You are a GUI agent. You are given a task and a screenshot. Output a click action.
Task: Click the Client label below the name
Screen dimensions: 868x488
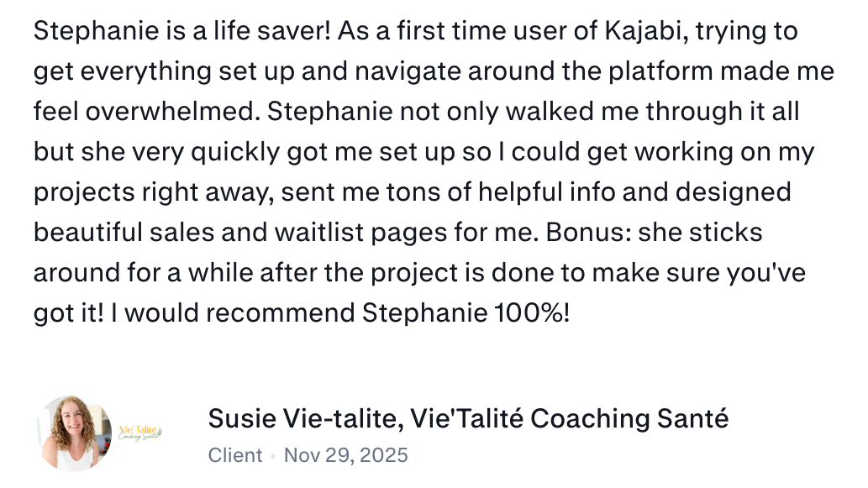tap(235, 455)
